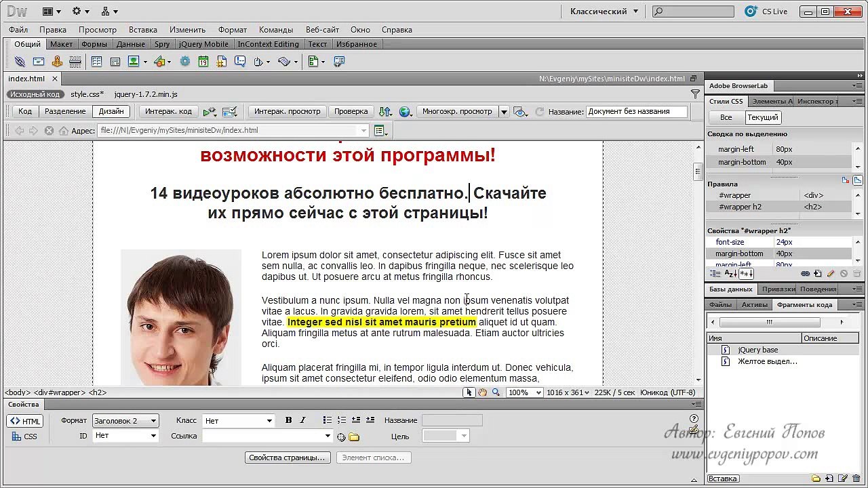The width and height of the screenshot is (868, 488).
Task: Click the Проверка button
Action: click(351, 112)
